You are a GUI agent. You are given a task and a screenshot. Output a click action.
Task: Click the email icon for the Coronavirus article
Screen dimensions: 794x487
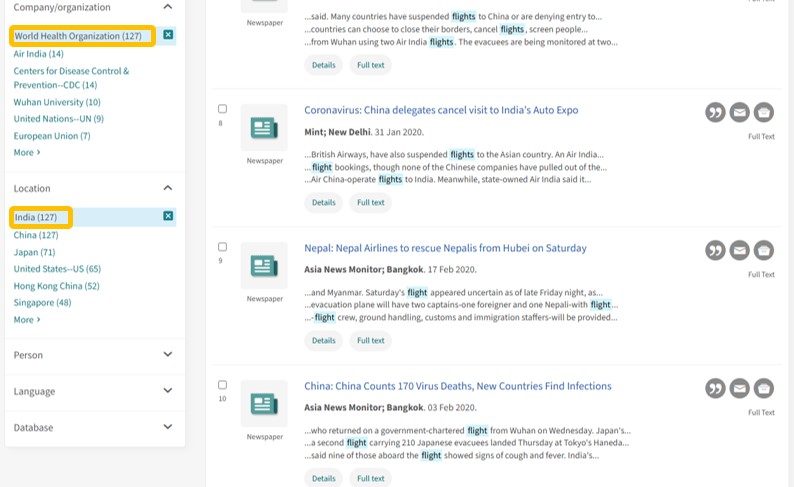(739, 112)
